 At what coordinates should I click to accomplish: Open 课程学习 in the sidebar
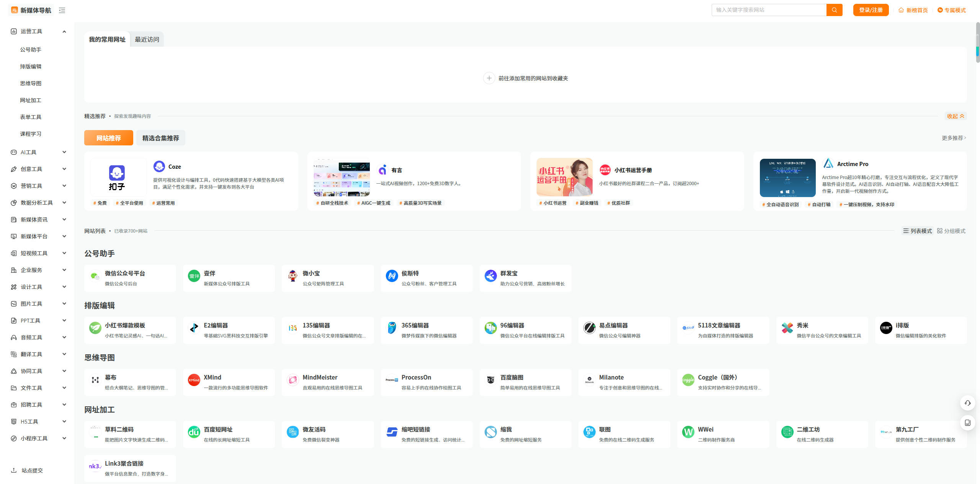[x=31, y=134]
